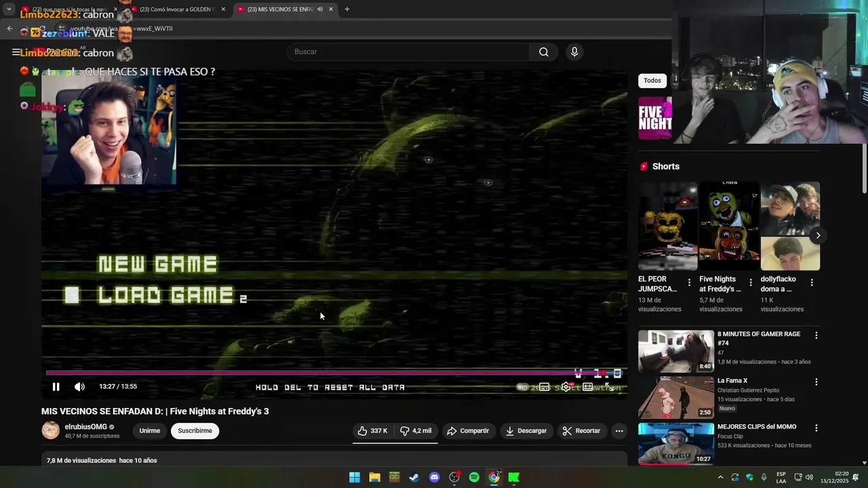Click the FIVE NIGHTS thumbnail in sidebar
This screenshot has width=868, height=488.
(655, 118)
